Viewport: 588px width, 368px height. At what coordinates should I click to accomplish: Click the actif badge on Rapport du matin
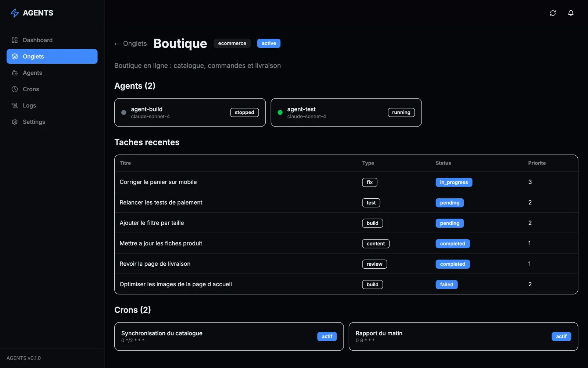pos(561,336)
